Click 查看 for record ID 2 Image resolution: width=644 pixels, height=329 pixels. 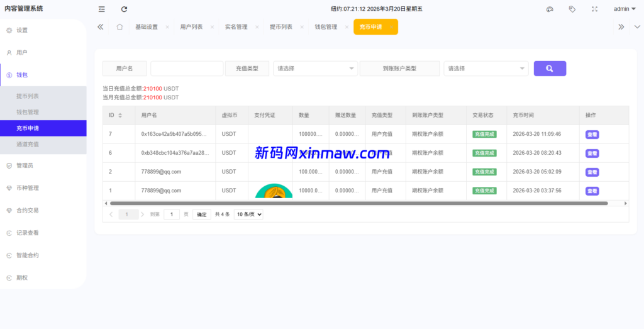tap(592, 172)
